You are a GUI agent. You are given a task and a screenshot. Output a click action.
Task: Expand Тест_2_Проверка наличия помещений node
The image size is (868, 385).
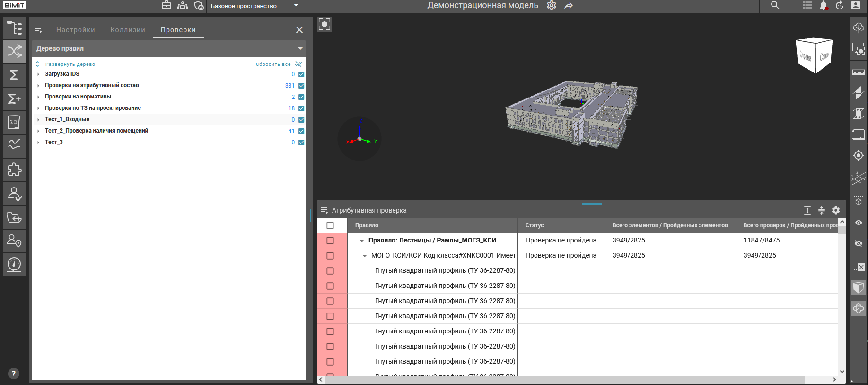click(x=38, y=131)
